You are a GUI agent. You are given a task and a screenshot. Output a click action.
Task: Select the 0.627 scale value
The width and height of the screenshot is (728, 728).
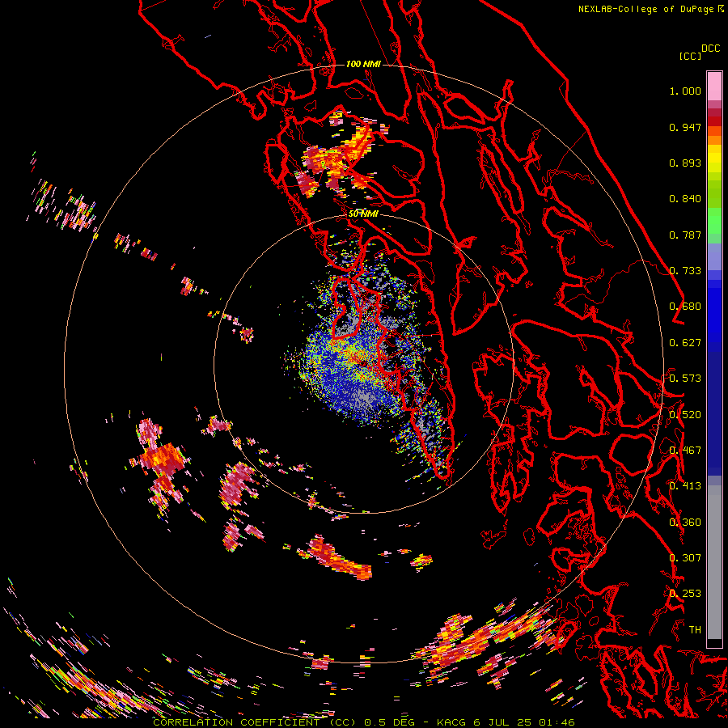point(685,343)
